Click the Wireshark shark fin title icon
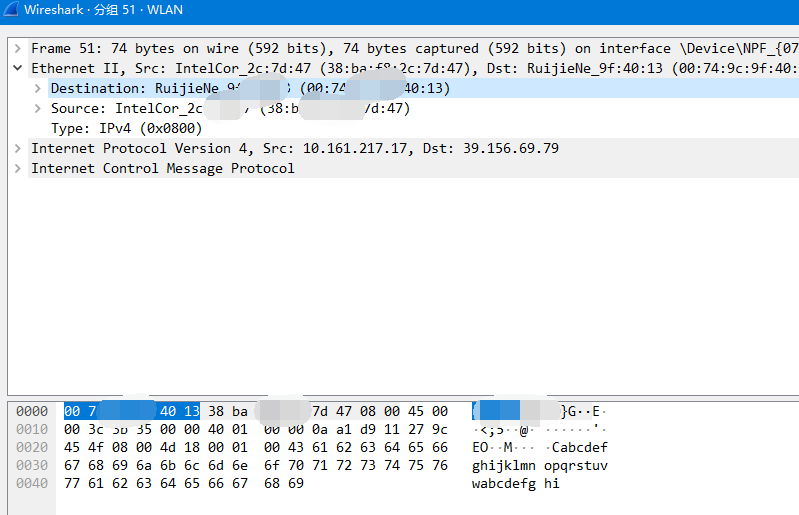Image resolution: width=799 pixels, height=515 pixels. pos(11,10)
